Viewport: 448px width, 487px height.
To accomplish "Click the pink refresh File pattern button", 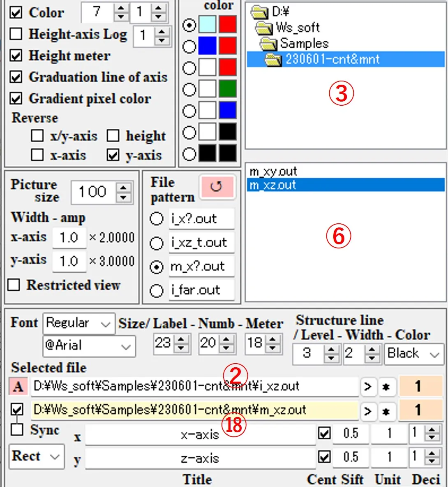I will click(x=217, y=186).
